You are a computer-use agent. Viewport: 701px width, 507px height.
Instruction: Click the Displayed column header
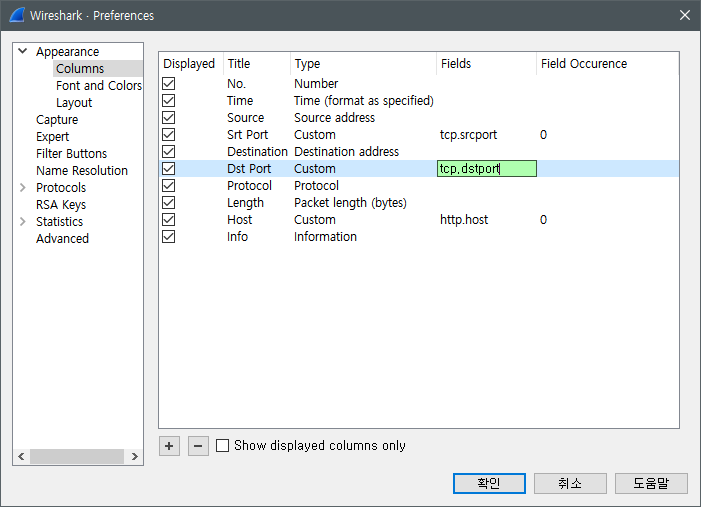pyautogui.click(x=189, y=63)
